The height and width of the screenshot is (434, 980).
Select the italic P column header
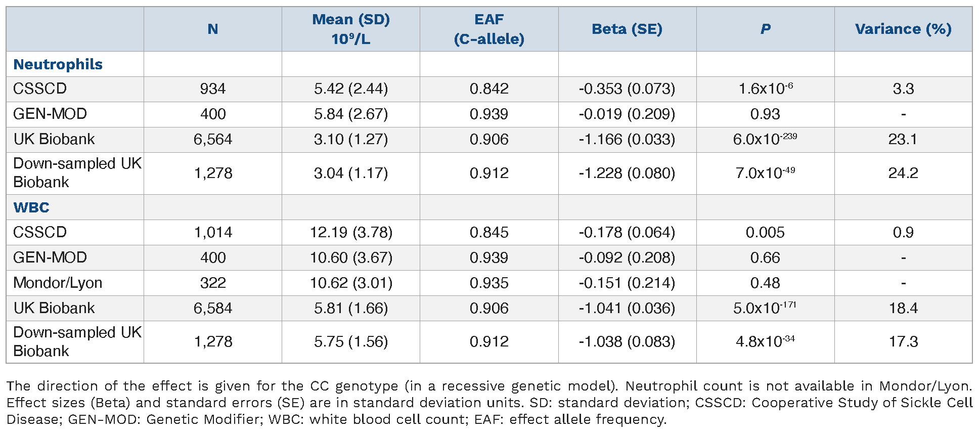[x=765, y=29]
